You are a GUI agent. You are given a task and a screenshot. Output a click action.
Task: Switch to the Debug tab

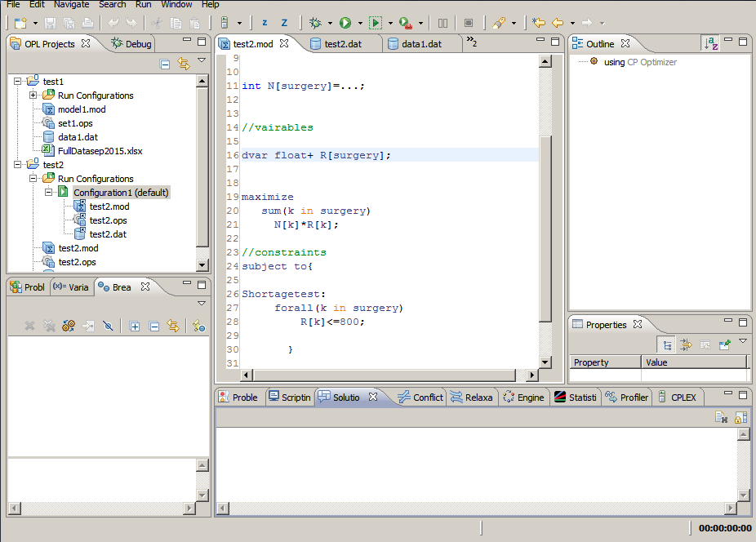[131, 44]
